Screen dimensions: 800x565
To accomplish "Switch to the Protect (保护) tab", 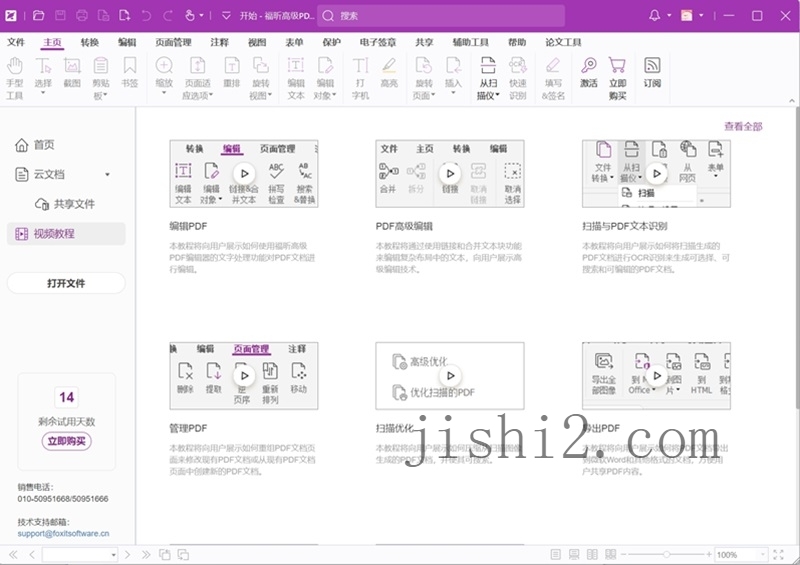I will tap(332, 42).
